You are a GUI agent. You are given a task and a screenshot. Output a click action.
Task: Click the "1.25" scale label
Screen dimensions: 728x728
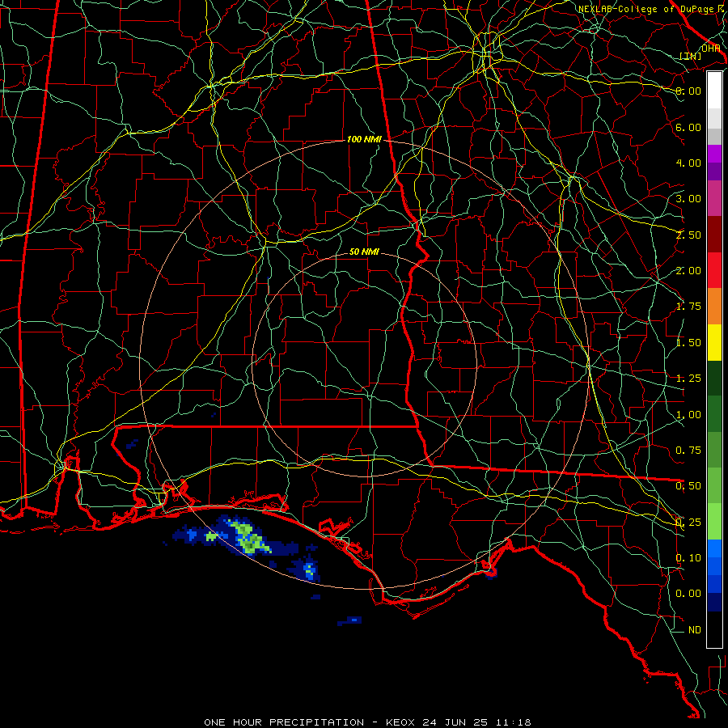pos(688,379)
